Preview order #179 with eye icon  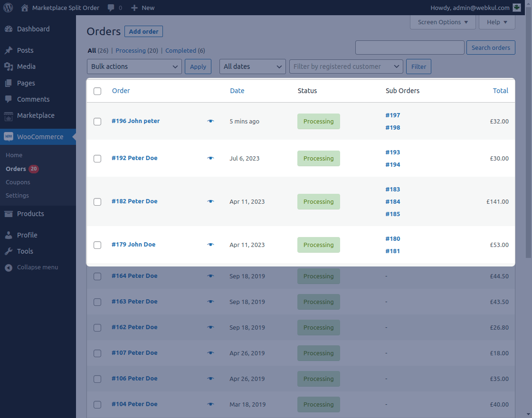tap(210, 245)
